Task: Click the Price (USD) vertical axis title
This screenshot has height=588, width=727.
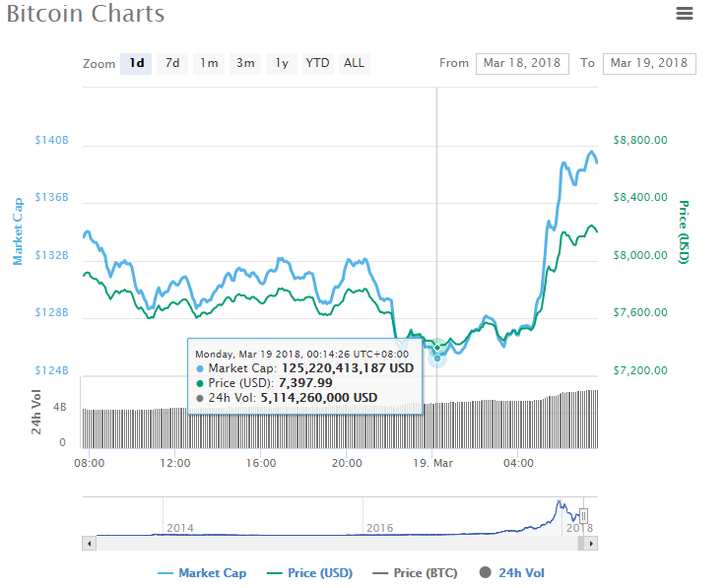Action: coord(684,231)
